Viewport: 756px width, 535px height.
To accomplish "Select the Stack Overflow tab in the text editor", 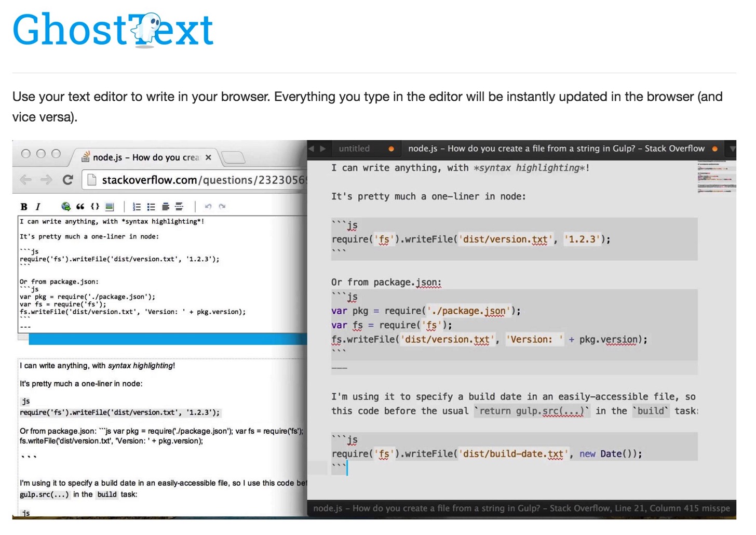I will click(x=556, y=149).
